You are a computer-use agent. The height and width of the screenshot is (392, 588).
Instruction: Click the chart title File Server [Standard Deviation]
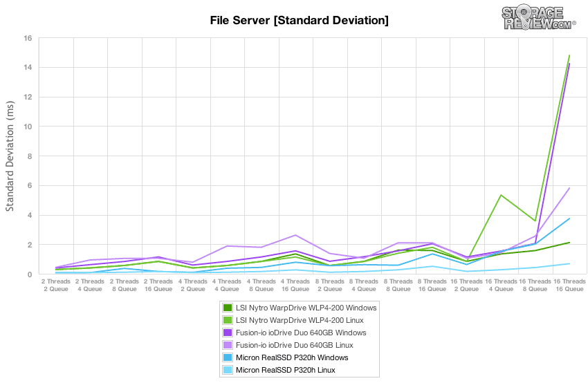click(x=300, y=20)
